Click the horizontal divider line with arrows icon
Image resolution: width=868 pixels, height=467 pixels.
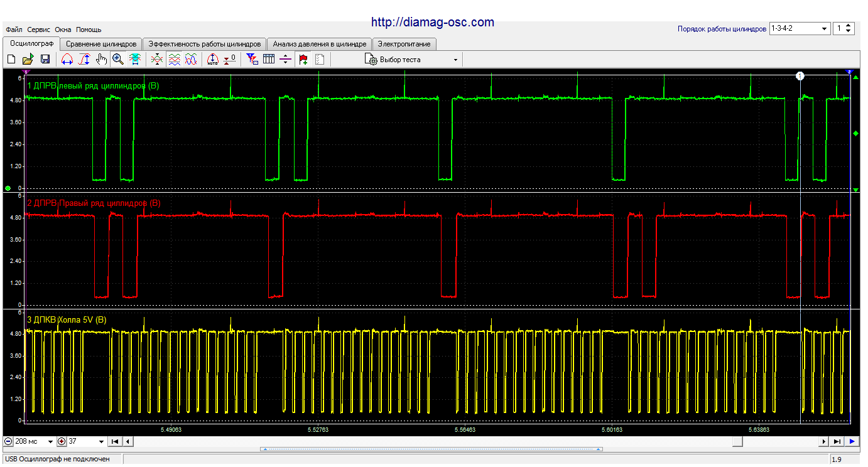pos(286,60)
